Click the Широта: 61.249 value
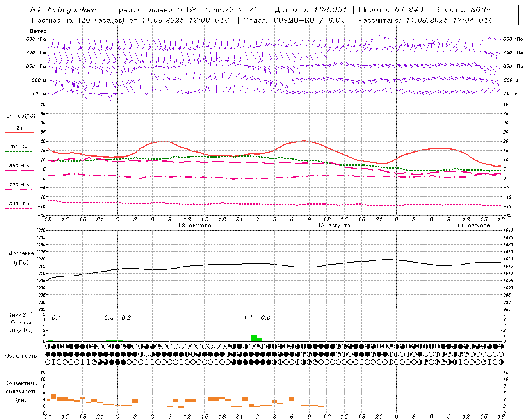Viewport: 525px width, 420px height. coord(391,10)
